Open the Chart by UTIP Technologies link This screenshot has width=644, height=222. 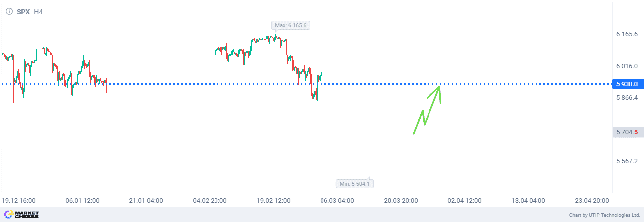(604, 215)
